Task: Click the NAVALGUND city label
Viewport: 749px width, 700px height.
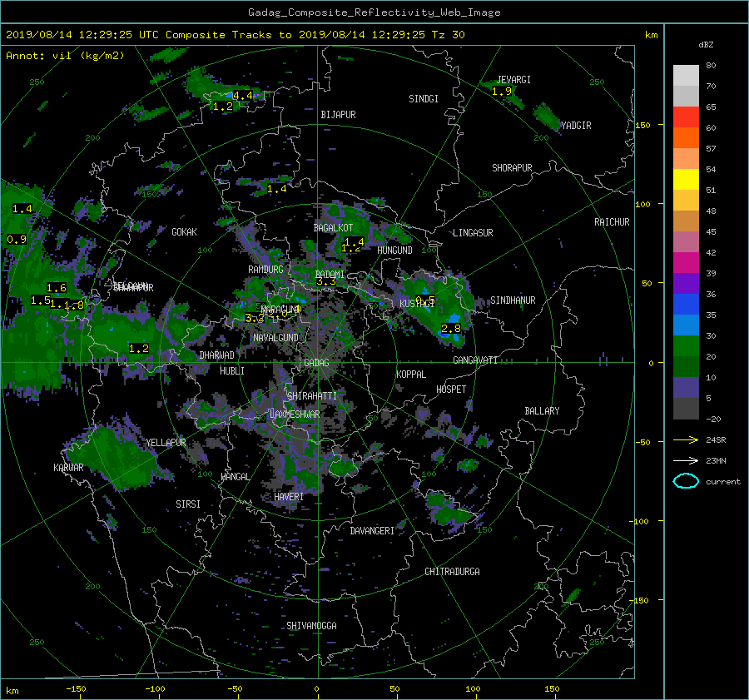Action: coord(275,338)
